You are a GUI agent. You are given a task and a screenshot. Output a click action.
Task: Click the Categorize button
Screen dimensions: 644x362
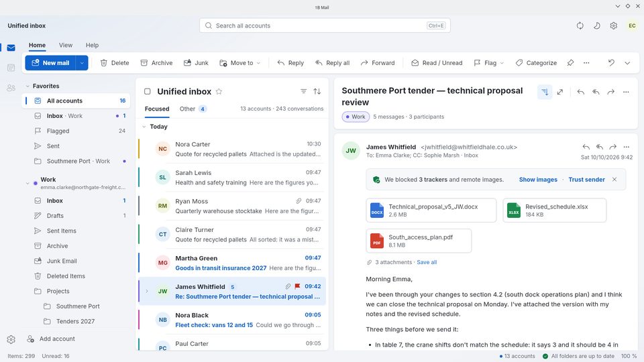(x=536, y=63)
